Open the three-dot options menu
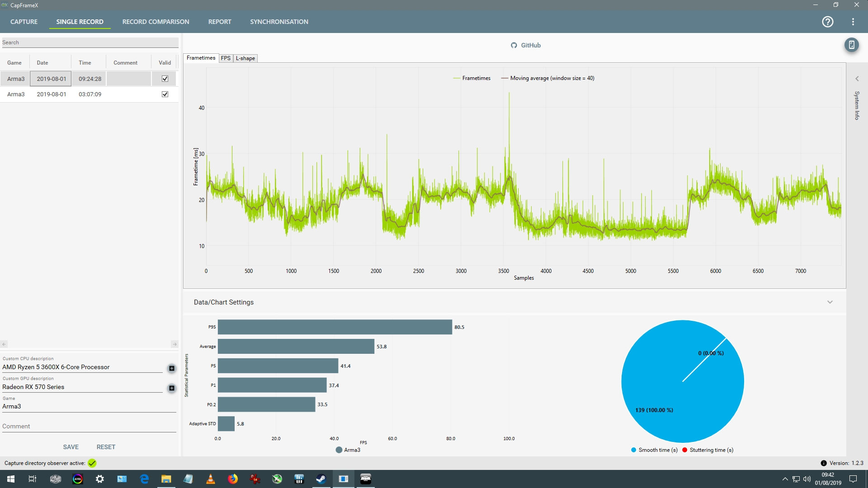 (853, 22)
